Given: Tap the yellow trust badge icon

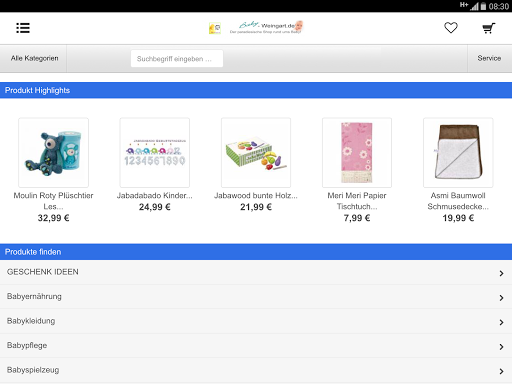Looking at the screenshot, I should pyautogui.click(x=215, y=28).
